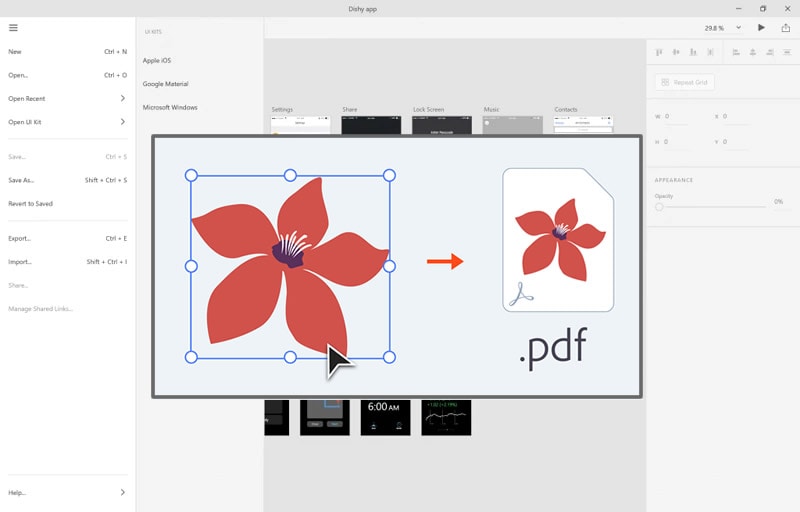Click the Opacity slider handle

tap(659, 207)
